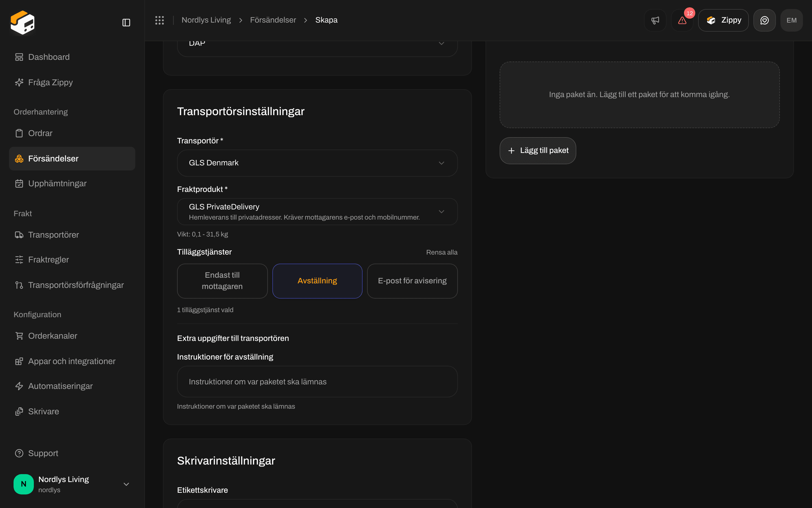Click Lägg till paket button

(538, 150)
